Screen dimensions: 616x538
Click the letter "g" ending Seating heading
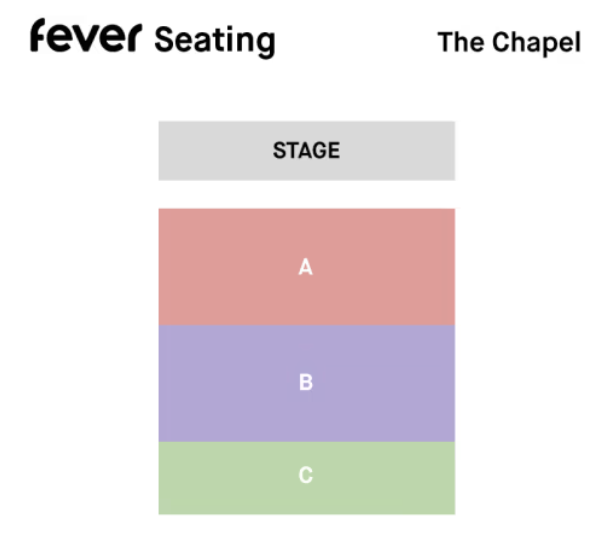266,46
